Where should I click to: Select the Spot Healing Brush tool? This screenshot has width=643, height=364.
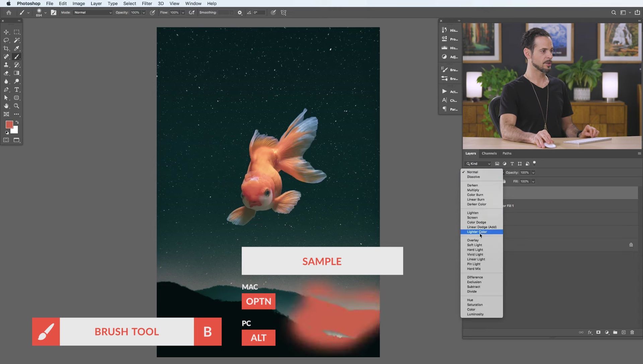pos(6,57)
